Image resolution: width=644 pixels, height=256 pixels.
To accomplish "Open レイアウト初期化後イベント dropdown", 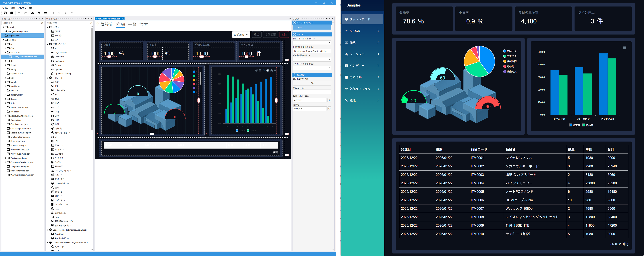I will pyautogui.click(x=329, y=51).
